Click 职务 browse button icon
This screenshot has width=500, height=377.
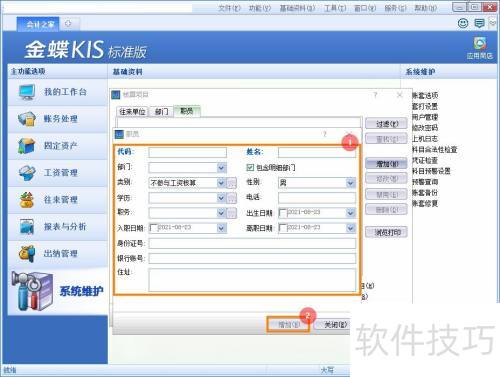pyautogui.click(x=232, y=213)
